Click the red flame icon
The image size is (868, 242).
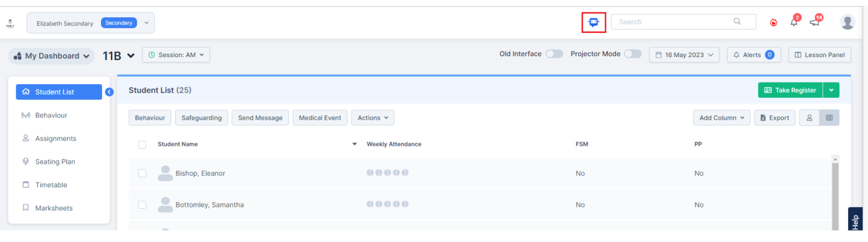(x=774, y=23)
